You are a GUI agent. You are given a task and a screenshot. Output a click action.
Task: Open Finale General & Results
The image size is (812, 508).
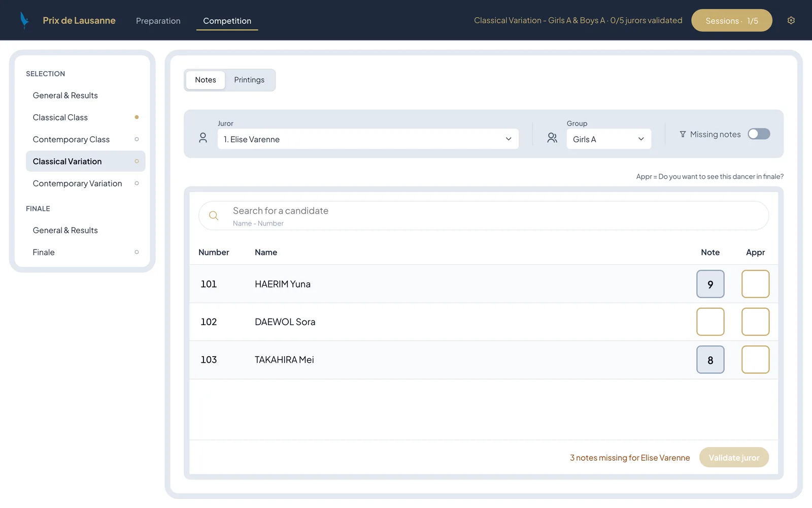pyautogui.click(x=85, y=230)
